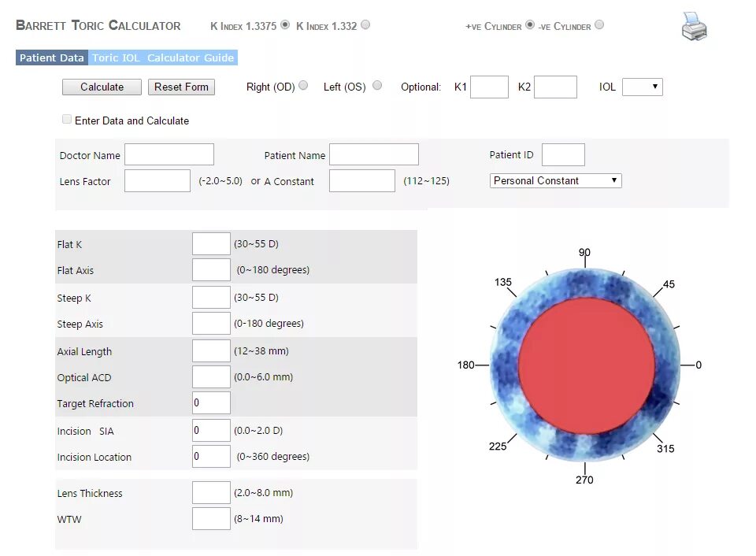Click the A Constant input
756x556 pixels.
362,180
